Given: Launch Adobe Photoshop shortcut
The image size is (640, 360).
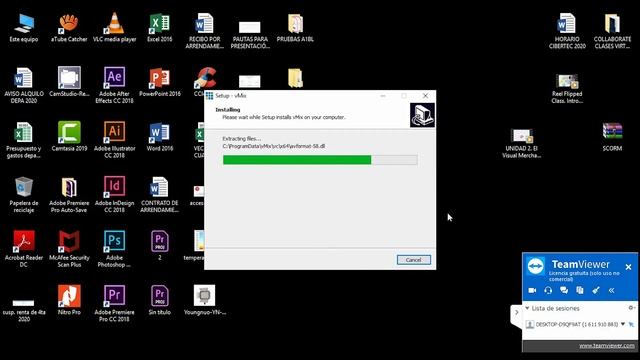Looking at the screenshot, I should coord(114,249).
